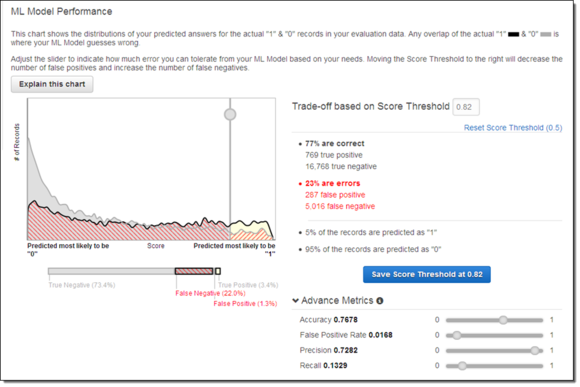Viewport: 580px width, 387px height.
Task: Save Score Threshold at 0.82
Action: tap(426, 275)
